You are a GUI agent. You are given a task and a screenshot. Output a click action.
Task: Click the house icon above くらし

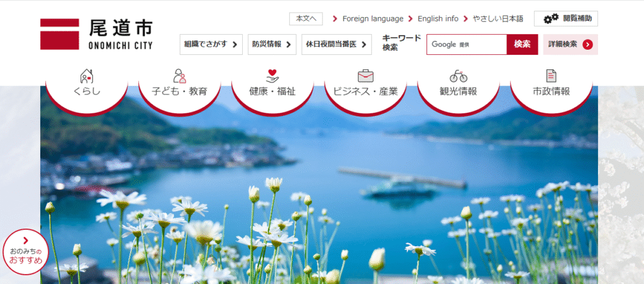[x=87, y=76]
